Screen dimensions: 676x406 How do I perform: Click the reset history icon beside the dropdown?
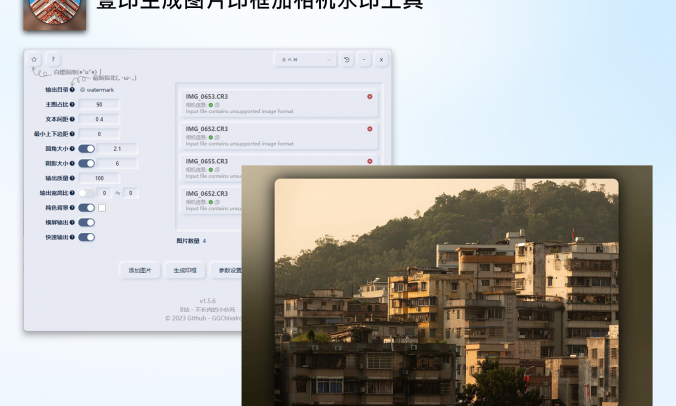(x=347, y=60)
